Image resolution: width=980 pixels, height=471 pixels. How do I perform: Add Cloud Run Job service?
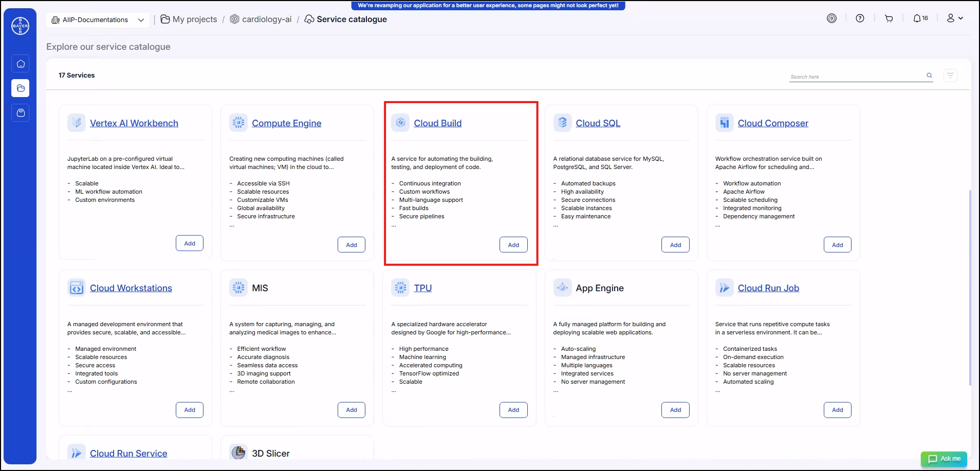point(838,410)
